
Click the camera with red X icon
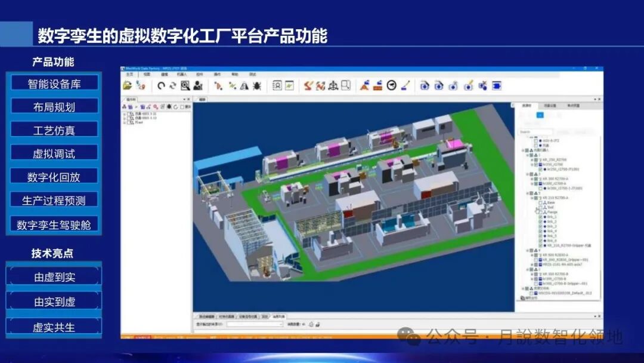[x=482, y=85]
